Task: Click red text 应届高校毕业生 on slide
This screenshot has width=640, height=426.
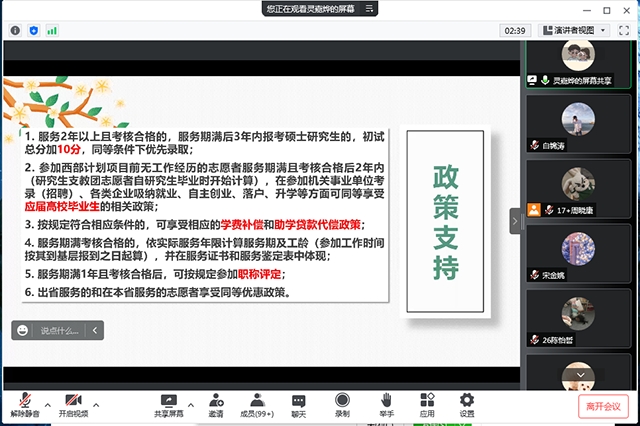Action: tap(62, 206)
